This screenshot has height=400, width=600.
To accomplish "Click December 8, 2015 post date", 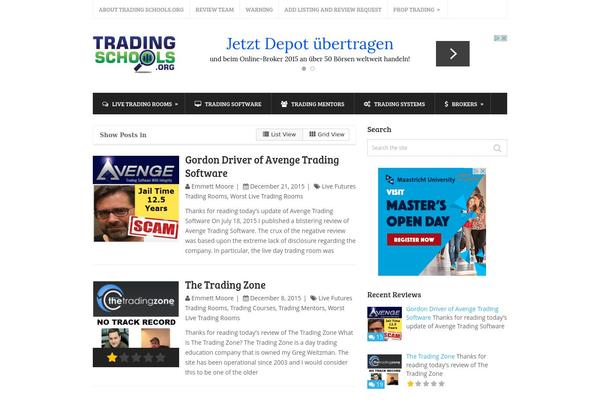I will 276,298.
